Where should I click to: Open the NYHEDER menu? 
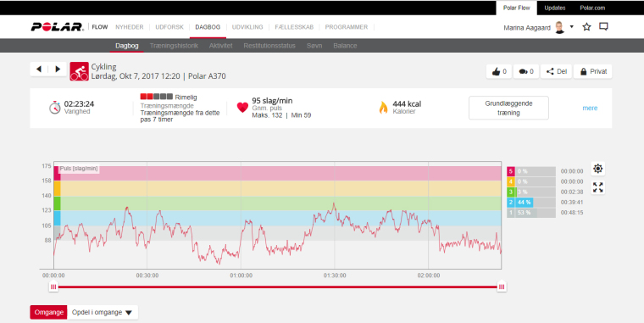[x=130, y=27]
